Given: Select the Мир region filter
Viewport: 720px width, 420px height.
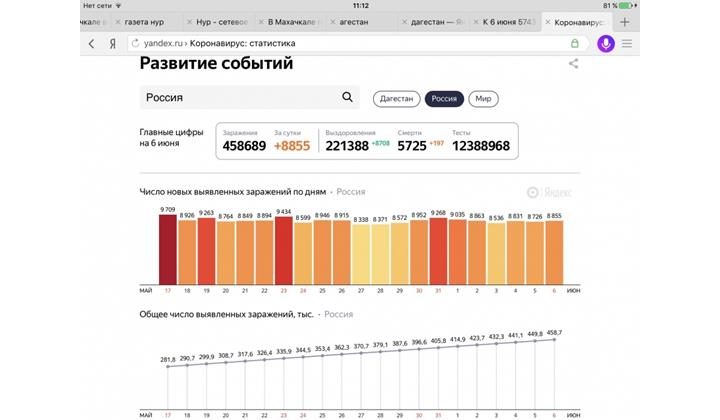Looking at the screenshot, I should coord(483,99).
